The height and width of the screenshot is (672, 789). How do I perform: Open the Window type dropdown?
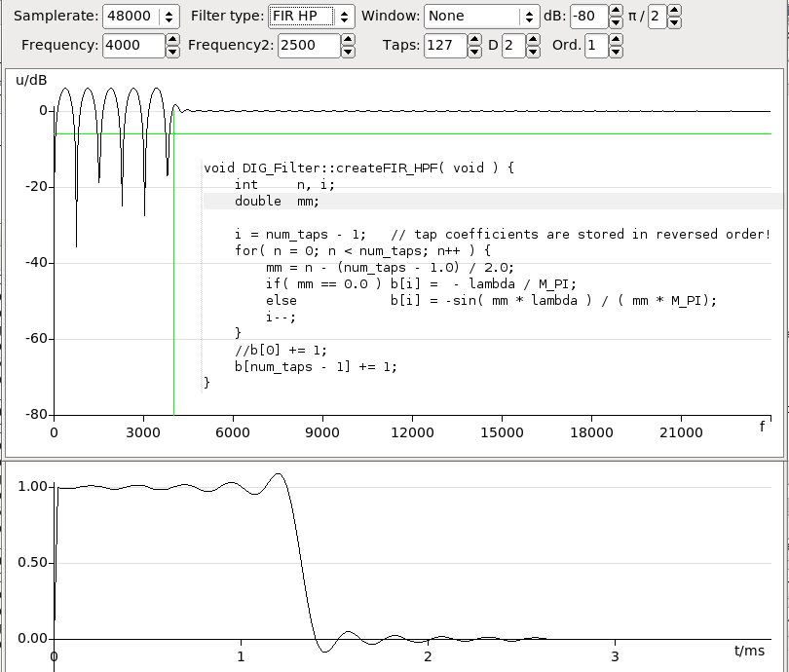(529, 17)
